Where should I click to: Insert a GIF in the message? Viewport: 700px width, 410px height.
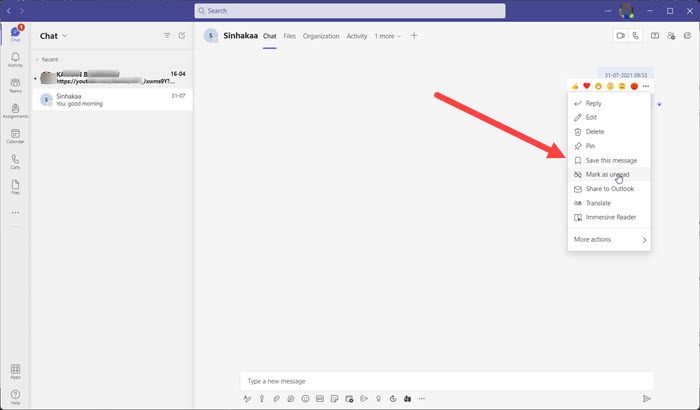point(320,399)
